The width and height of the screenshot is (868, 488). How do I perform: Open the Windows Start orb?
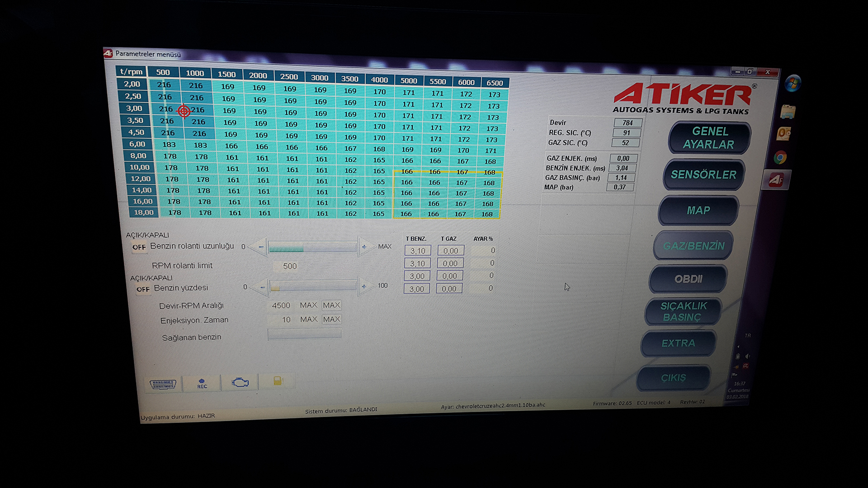[793, 83]
